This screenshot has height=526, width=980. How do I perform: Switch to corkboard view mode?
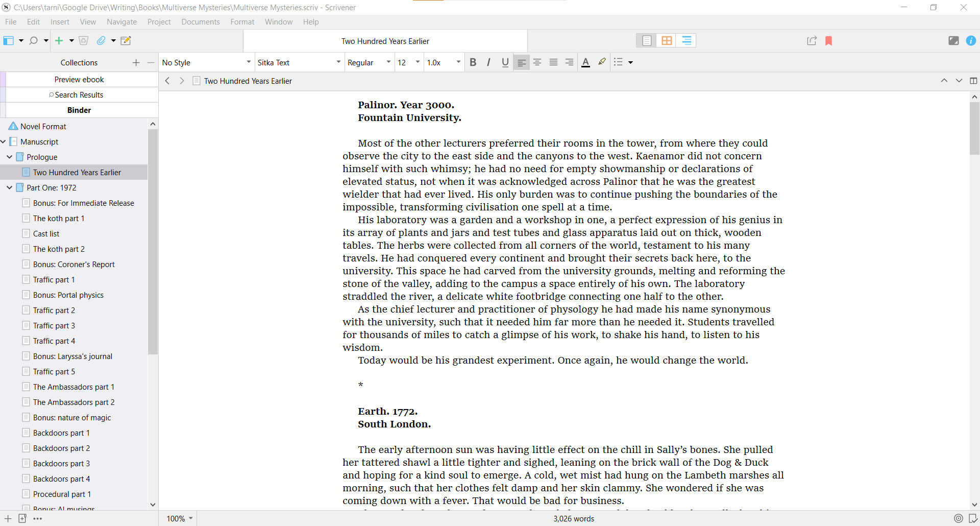667,40
